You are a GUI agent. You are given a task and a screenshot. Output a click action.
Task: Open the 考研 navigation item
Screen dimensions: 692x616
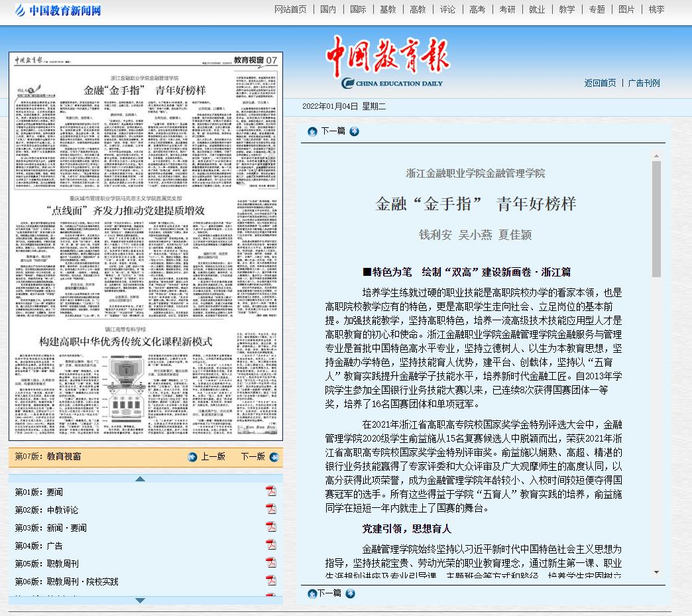point(507,10)
